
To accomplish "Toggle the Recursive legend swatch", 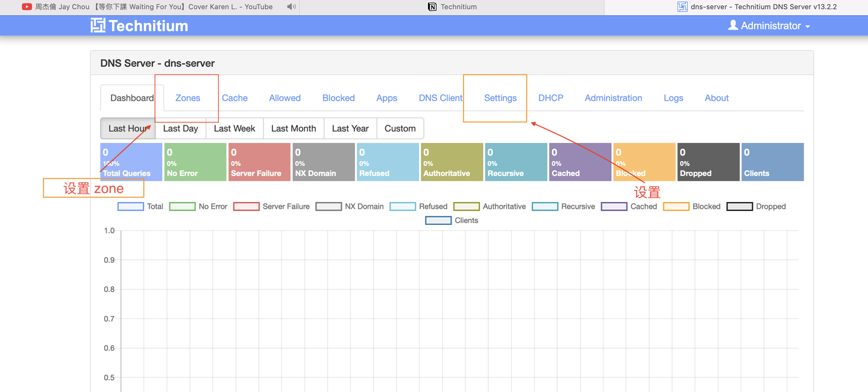I will pos(545,206).
